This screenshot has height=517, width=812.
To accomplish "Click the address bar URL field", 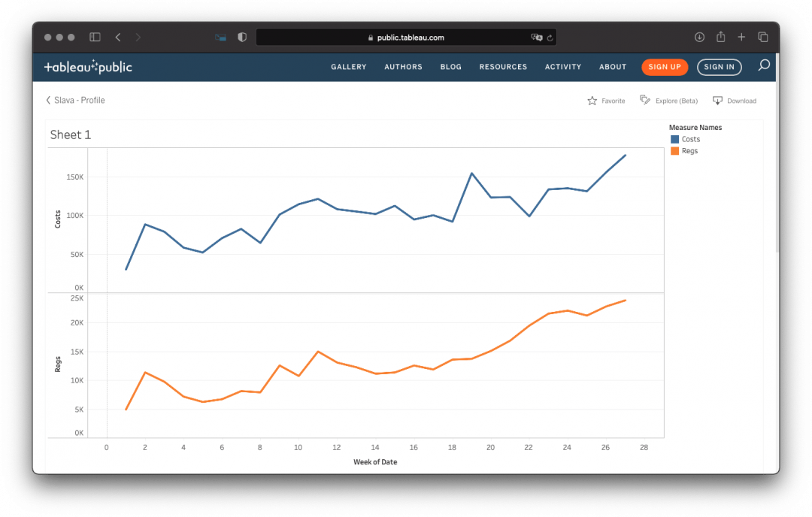I will (406, 38).
